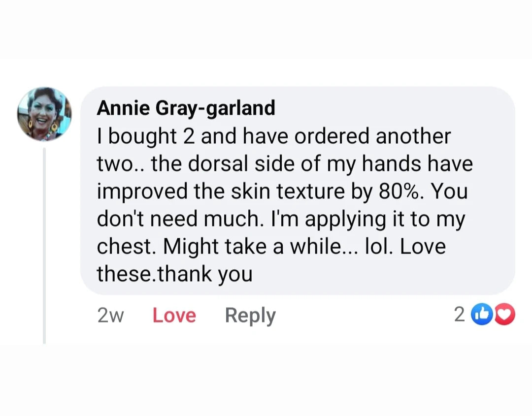Collapse the thread using the vertical line

(x=44, y=245)
